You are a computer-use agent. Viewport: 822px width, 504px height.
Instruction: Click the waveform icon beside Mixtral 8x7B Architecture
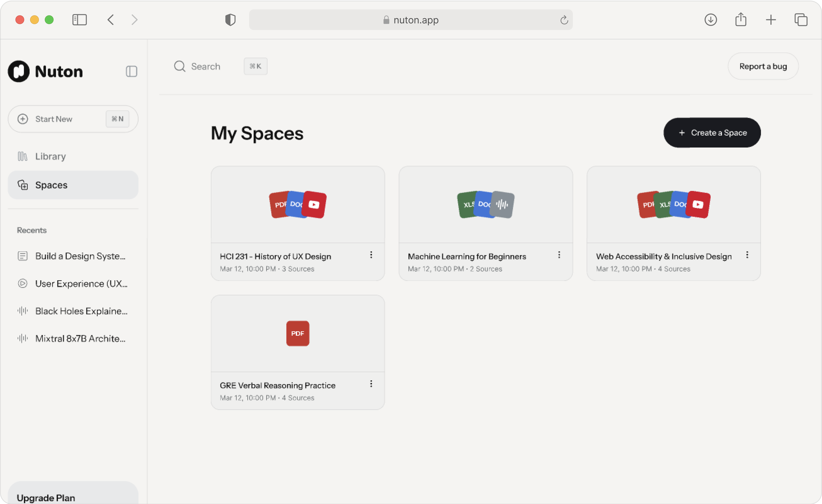22,338
